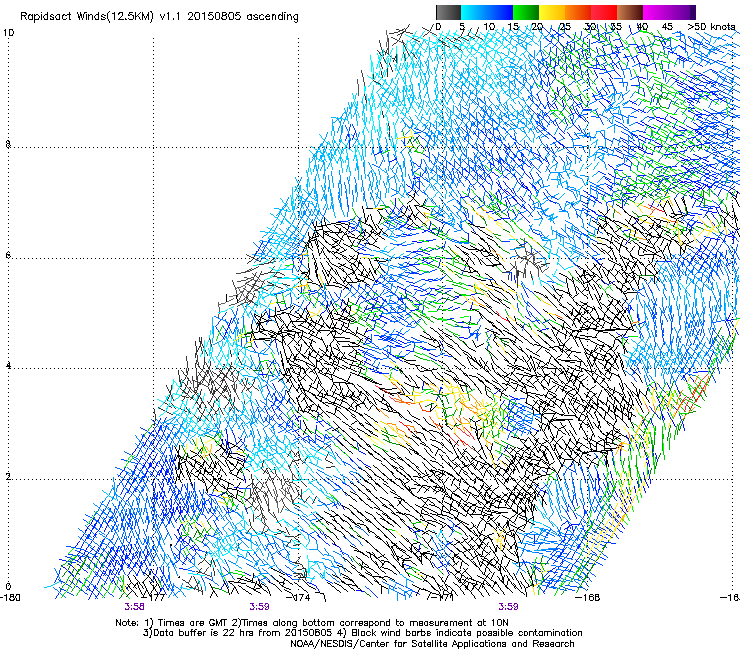
Task: Click the 'NOAA/NESDIS/Center for Satellite Applications' credit
Action: (432, 644)
